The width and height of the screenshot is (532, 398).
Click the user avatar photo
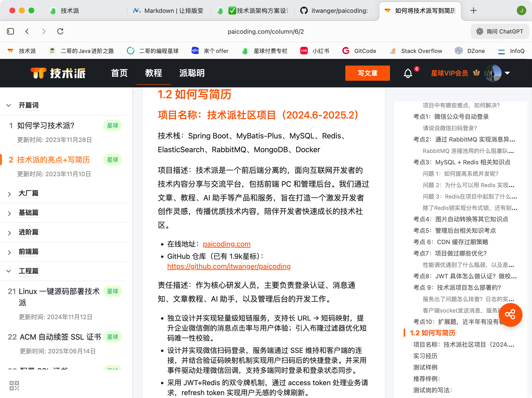pos(493,73)
